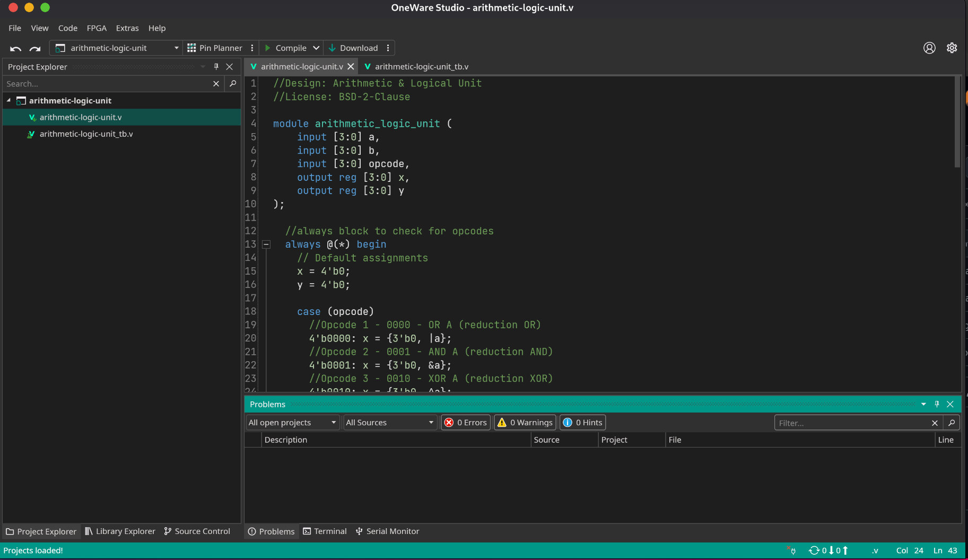Expand the Compile dropdown arrow

coord(316,48)
